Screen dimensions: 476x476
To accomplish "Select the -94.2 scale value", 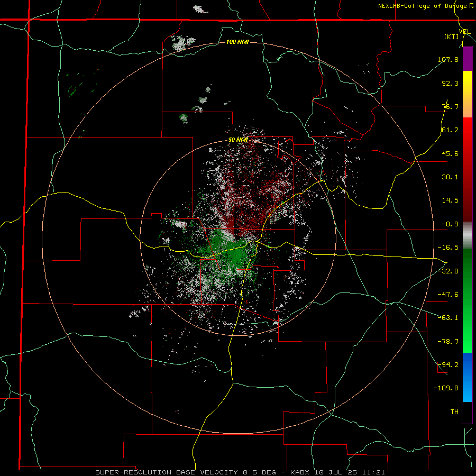I will [448, 364].
